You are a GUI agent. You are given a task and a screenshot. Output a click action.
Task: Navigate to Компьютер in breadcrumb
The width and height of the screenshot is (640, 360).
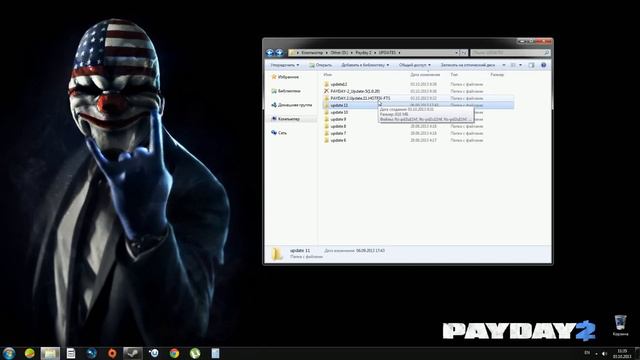(x=312, y=53)
